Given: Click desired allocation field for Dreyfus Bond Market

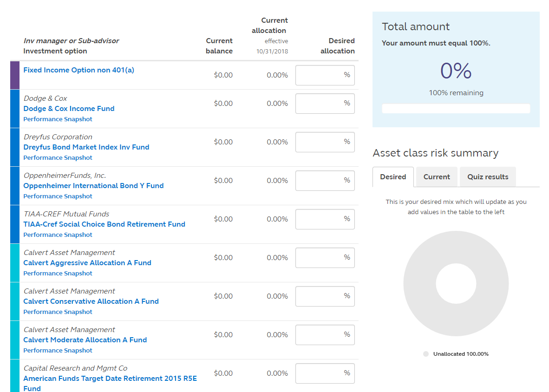Looking at the screenshot, I should (325, 142).
